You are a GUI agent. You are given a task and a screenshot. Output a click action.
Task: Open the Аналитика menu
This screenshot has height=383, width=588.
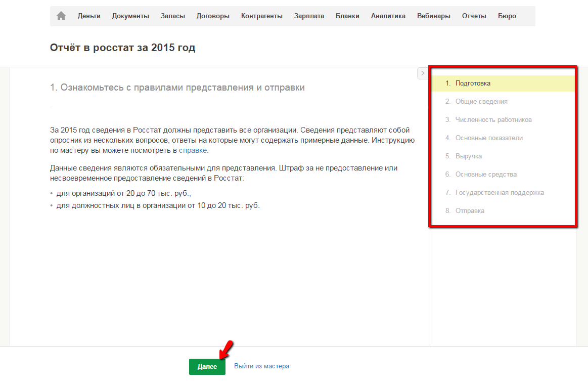click(x=388, y=16)
